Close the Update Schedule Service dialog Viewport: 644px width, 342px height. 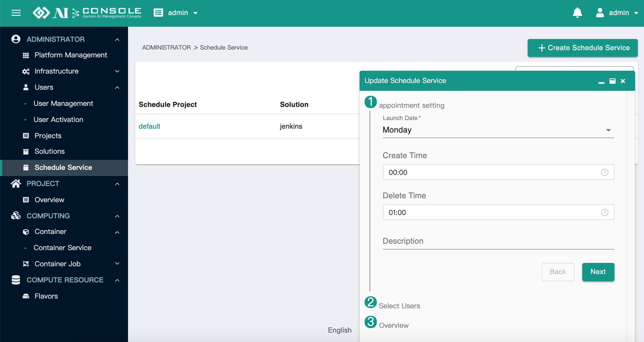pos(623,81)
